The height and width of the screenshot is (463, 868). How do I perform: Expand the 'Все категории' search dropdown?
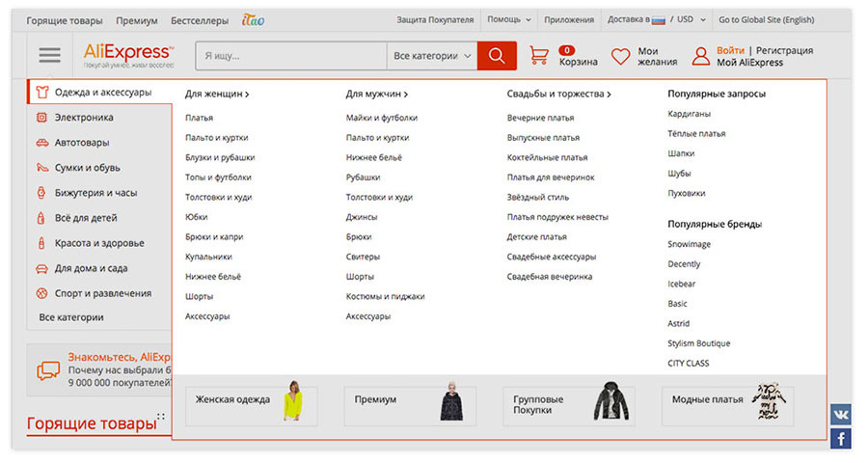[433, 56]
